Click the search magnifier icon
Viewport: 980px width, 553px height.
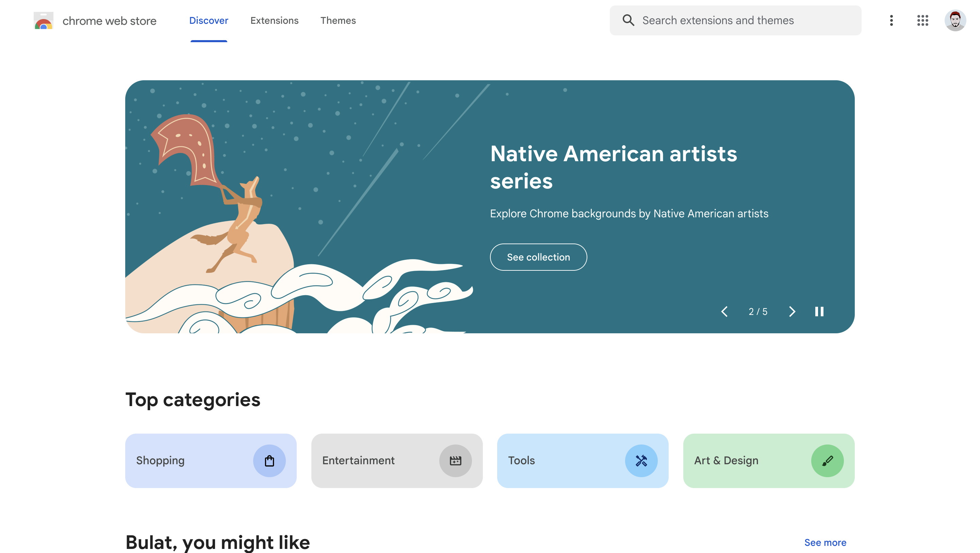point(628,20)
